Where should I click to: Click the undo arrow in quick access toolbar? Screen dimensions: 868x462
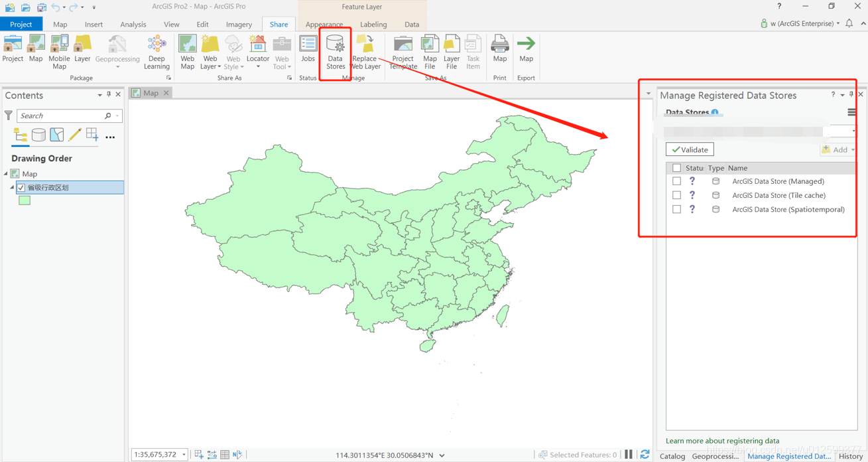(x=56, y=7)
